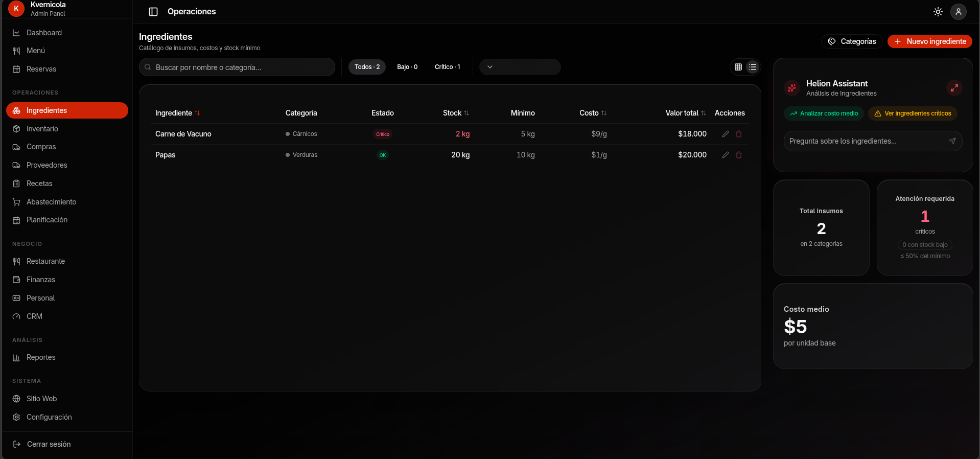
Task: Click Nuevo ingrediente button
Action: coord(929,41)
